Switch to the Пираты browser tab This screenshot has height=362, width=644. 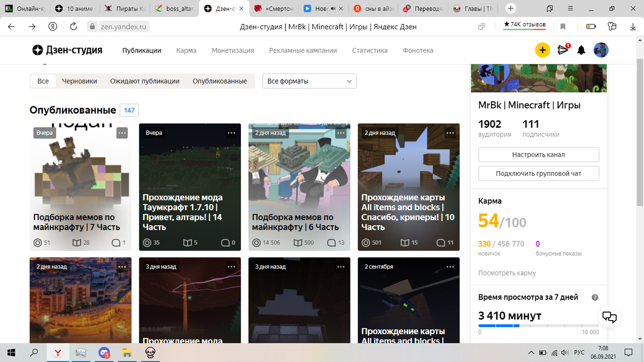[x=123, y=9]
